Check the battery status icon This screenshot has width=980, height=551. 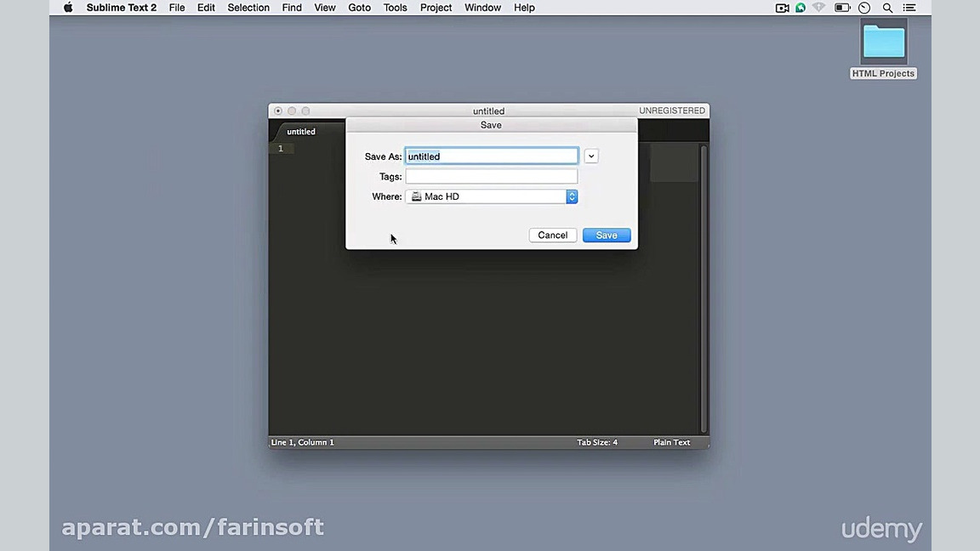pos(842,8)
